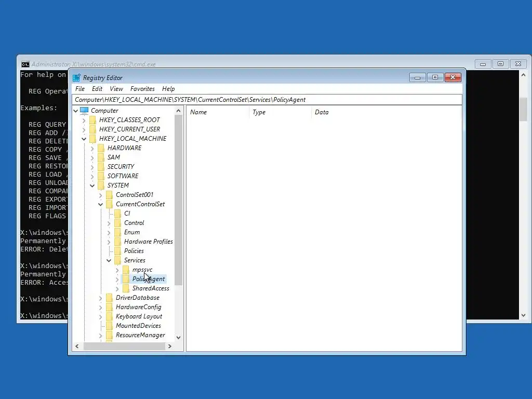Select the Computer root icon in tree
This screenshot has height=399, width=532.
point(84,111)
